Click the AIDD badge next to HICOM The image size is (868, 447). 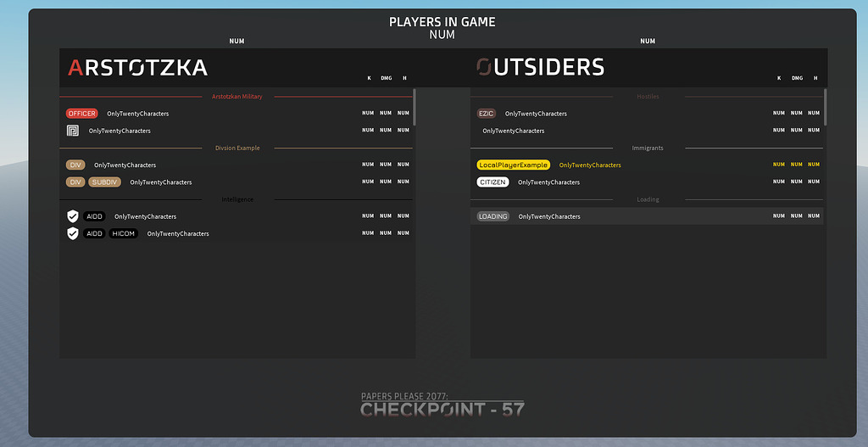94,234
